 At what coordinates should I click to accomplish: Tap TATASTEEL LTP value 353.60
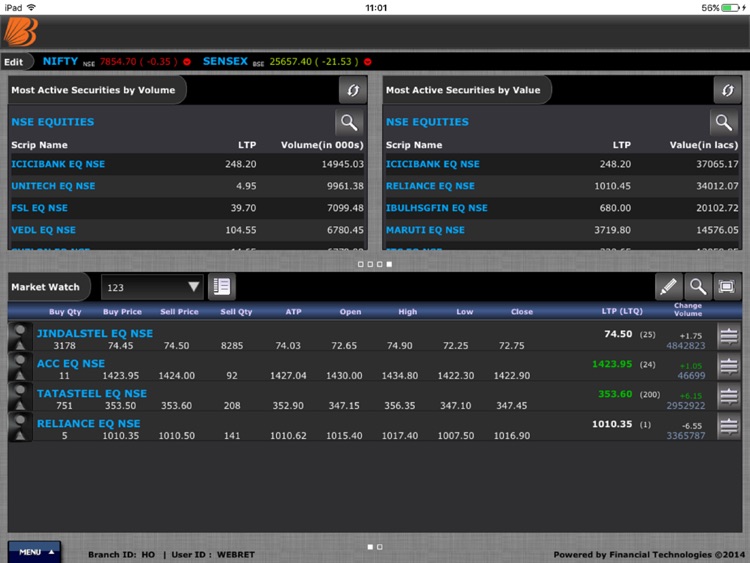point(615,394)
